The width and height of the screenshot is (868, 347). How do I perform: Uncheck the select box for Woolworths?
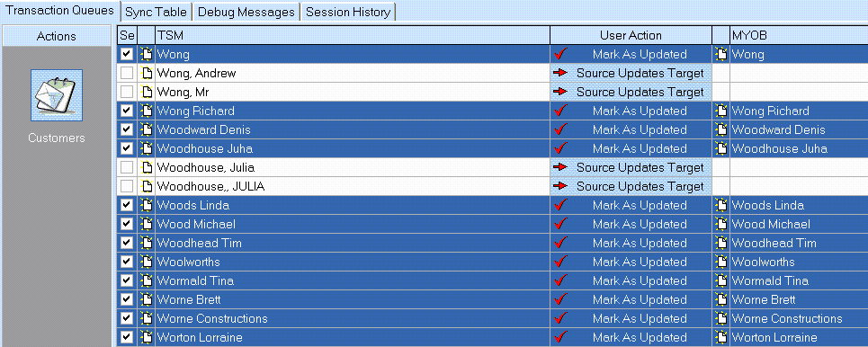pos(128,262)
